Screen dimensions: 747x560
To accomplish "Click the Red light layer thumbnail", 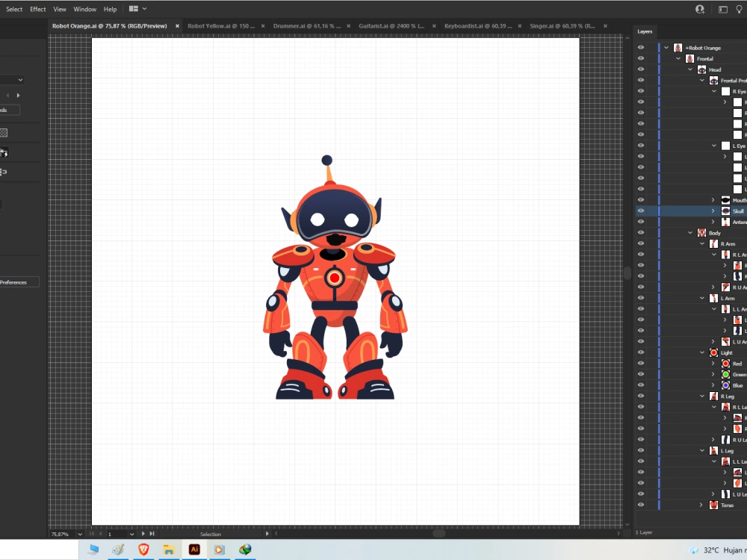I will click(726, 363).
